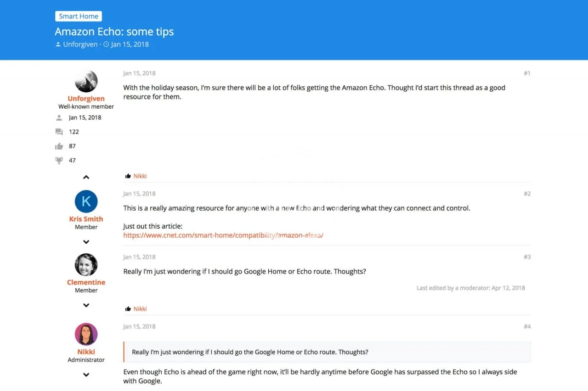
Task: Open post permalink #1
Action: click(527, 73)
